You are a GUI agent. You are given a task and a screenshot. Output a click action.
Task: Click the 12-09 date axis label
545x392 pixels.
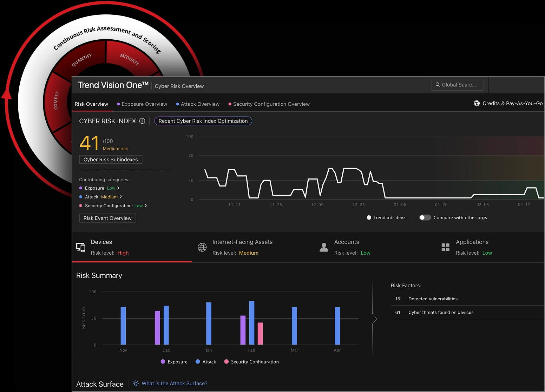pyautogui.click(x=317, y=205)
